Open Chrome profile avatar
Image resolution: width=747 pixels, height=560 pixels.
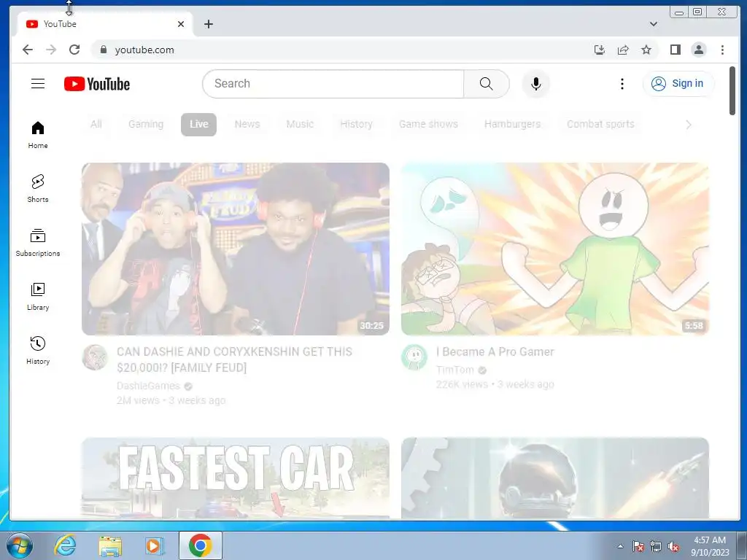tap(698, 50)
